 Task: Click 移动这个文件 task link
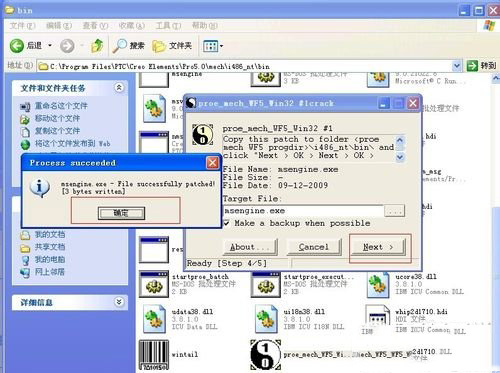click(57, 118)
